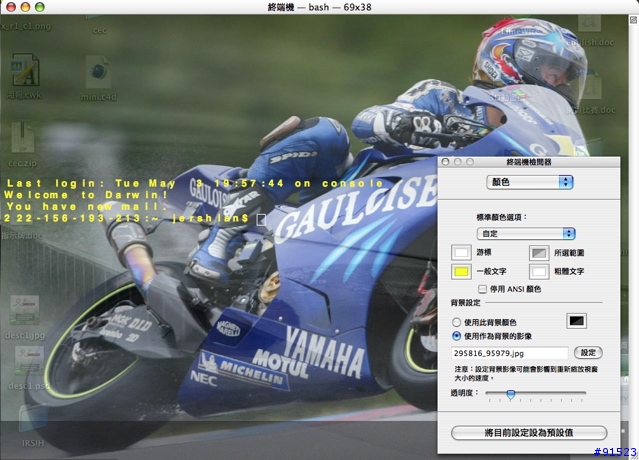Click the 終端機檢閱器 inspector title bar
This screenshot has height=460, width=639.
[529, 162]
